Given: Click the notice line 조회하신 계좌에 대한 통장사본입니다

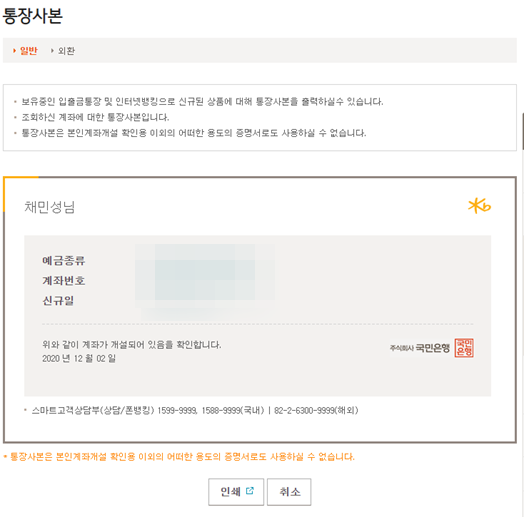Looking at the screenshot, I should click(95, 117).
